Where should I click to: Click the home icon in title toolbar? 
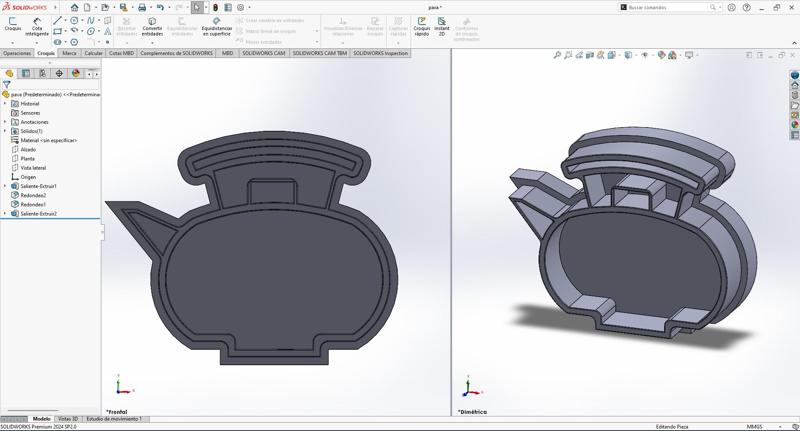click(x=74, y=7)
